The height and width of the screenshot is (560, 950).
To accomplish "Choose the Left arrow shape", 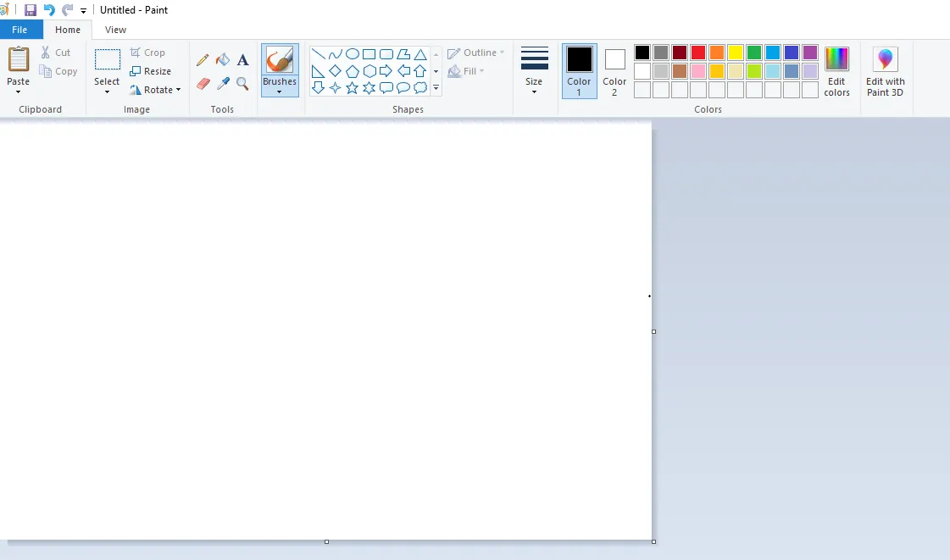I will 403,71.
